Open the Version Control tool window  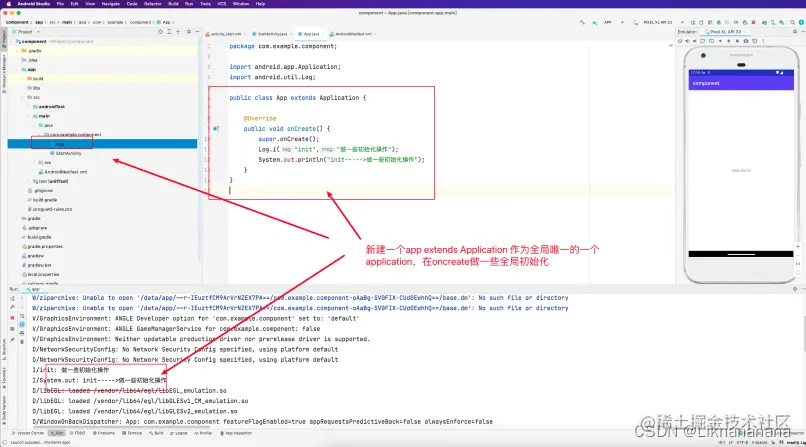coord(28,433)
